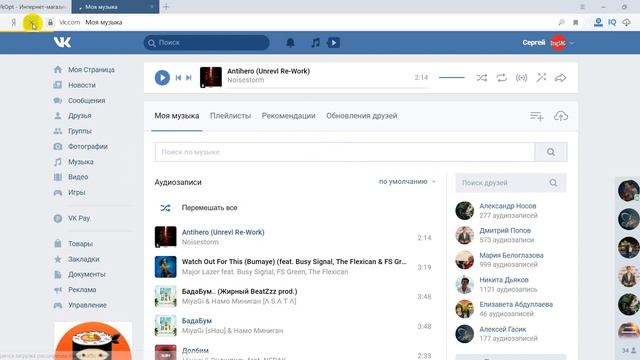
Task: Open Сергей profile dropdown menu
Action: pos(549,42)
